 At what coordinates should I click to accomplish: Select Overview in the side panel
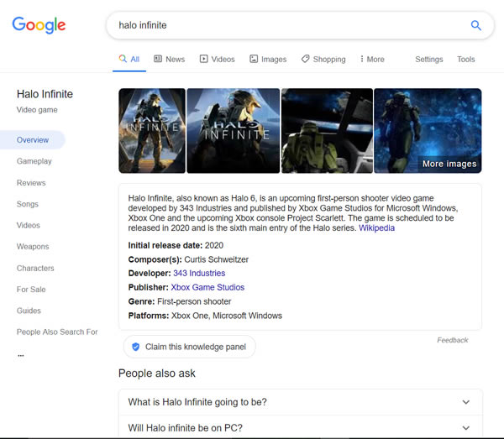click(x=33, y=140)
